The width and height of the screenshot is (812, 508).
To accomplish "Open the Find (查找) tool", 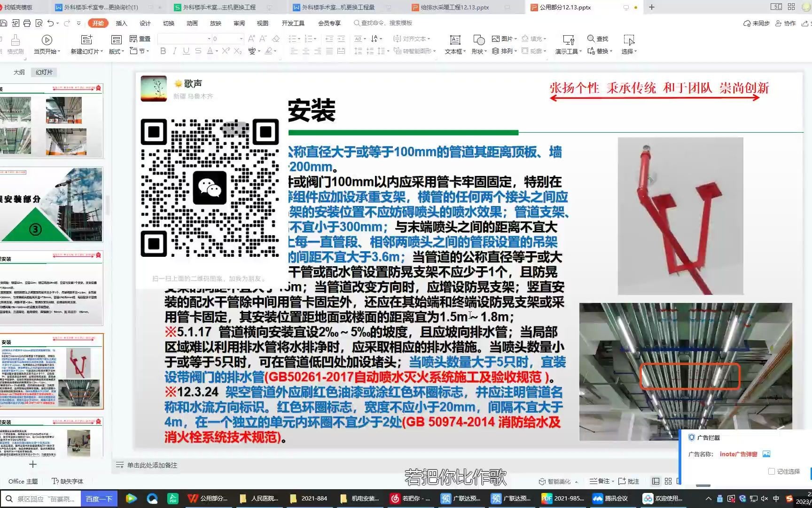I will tap(598, 39).
